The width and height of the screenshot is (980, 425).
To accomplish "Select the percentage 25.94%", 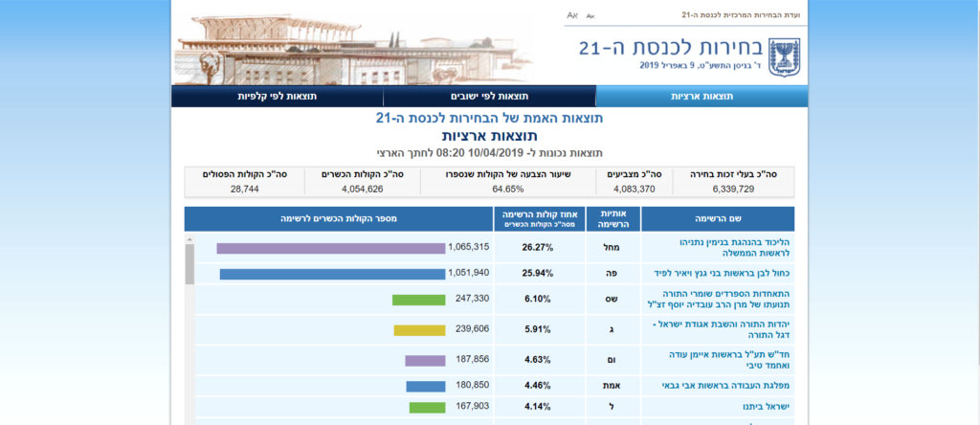I will [538, 273].
